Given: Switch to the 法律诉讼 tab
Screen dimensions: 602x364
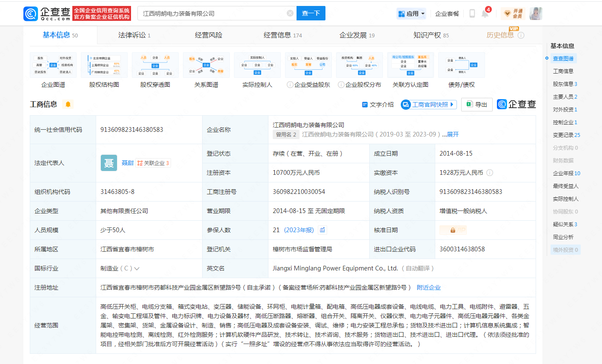Looking at the screenshot, I should pos(134,35).
